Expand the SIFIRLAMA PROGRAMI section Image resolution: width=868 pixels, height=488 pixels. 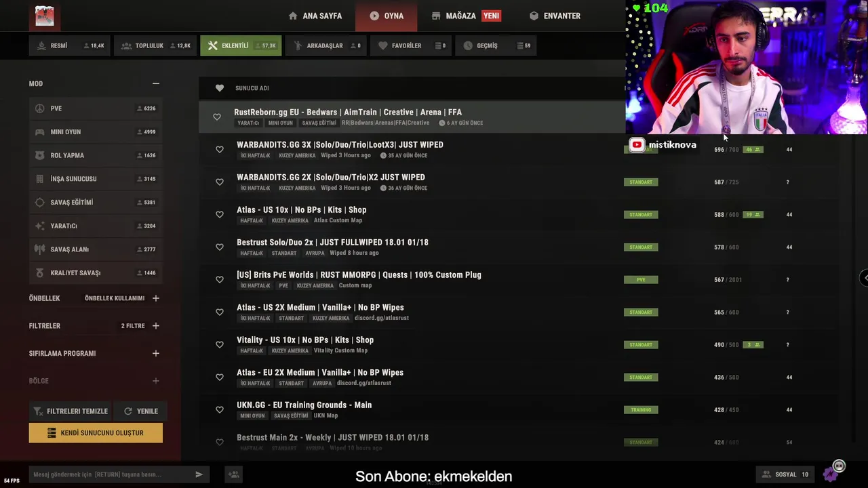pyautogui.click(x=156, y=353)
